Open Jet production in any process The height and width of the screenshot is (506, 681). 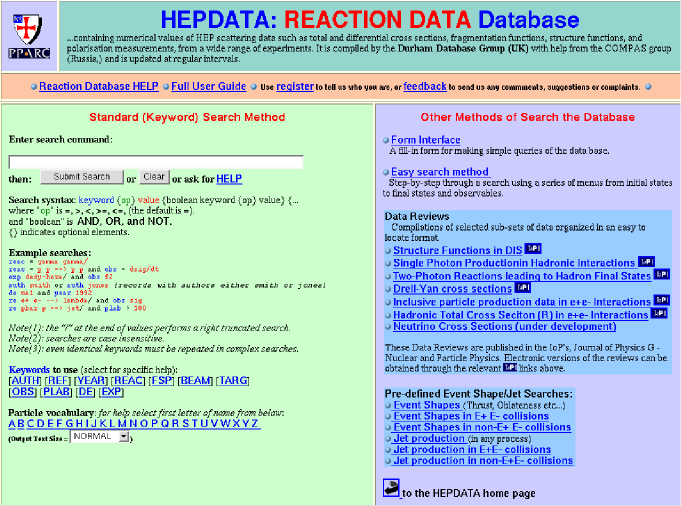pyautogui.click(x=429, y=438)
